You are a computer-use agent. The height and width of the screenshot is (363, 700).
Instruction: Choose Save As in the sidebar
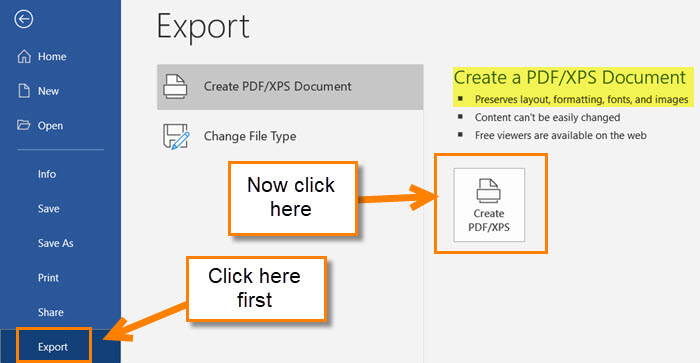click(56, 243)
